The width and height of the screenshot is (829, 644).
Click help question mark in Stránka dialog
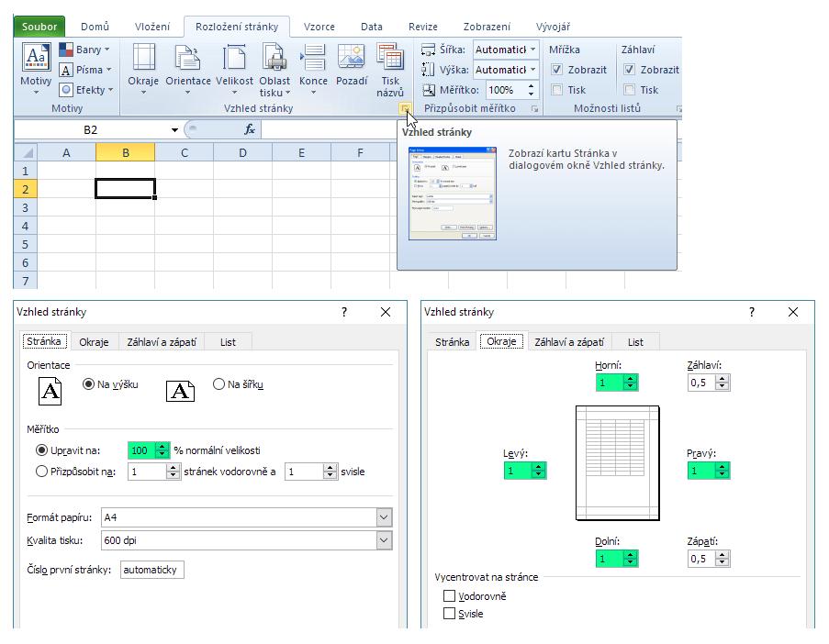tap(344, 312)
